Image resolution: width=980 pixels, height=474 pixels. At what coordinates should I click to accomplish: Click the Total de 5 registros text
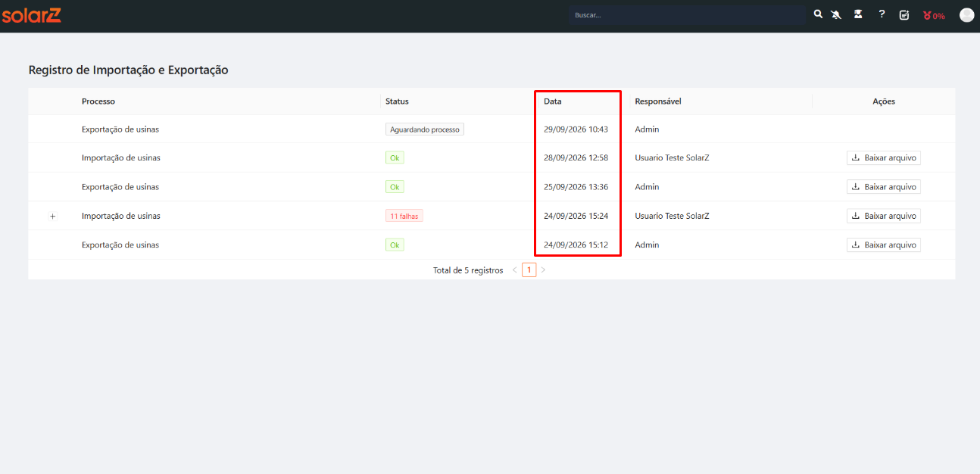click(468, 270)
